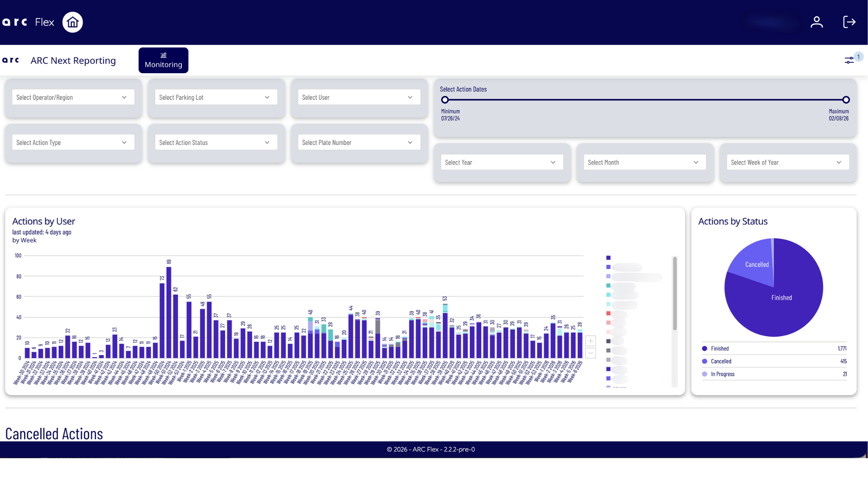
Task: Click the zoom-in plus icon on the bar chart
Action: 590,341
